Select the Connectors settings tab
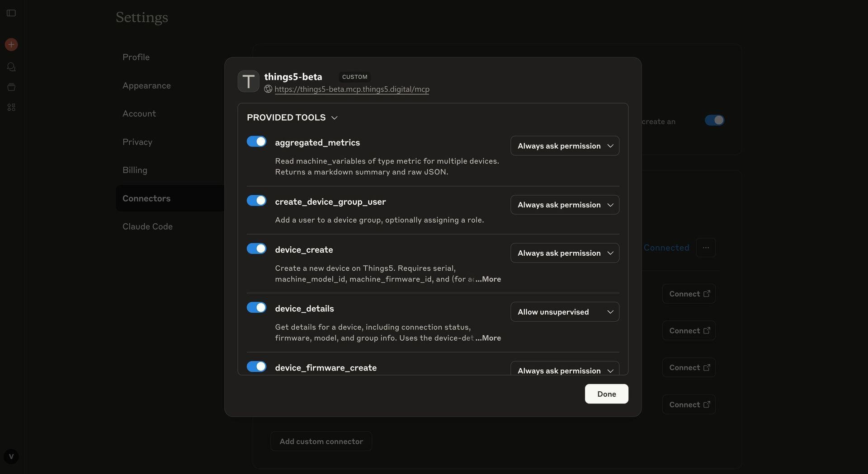868x474 pixels. 170,198
